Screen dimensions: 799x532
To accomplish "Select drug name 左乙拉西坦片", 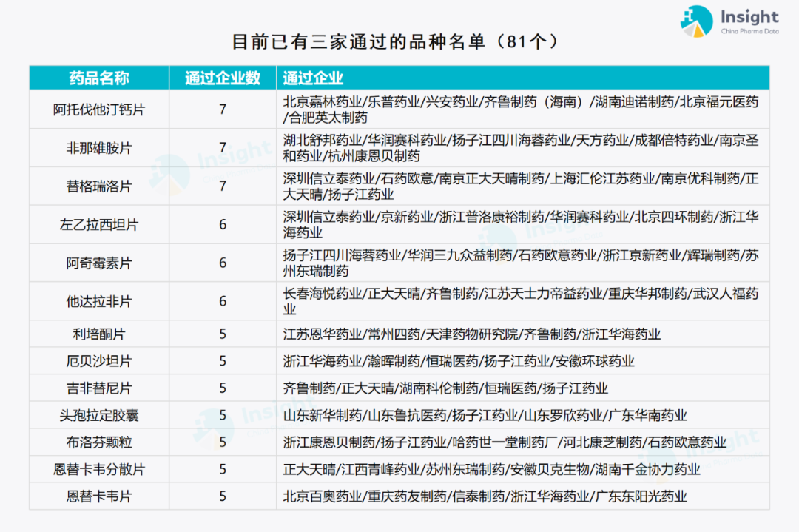I will (99, 225).
